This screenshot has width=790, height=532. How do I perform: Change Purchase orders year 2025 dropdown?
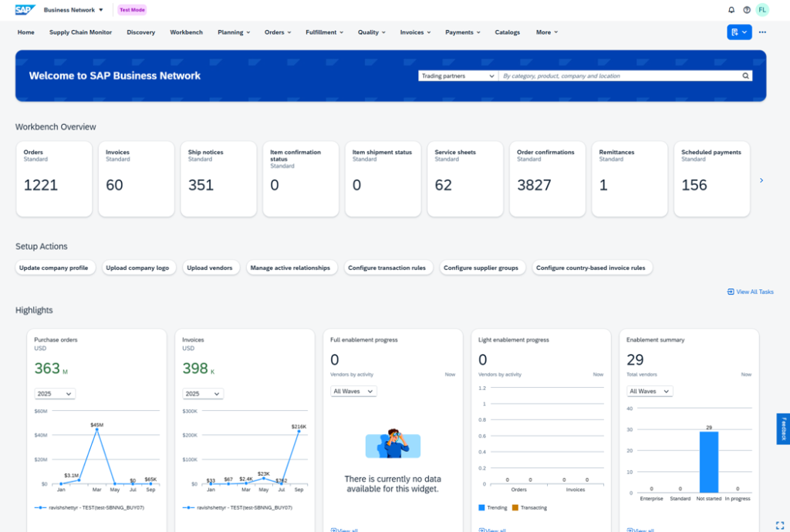(x=55, y=393)
